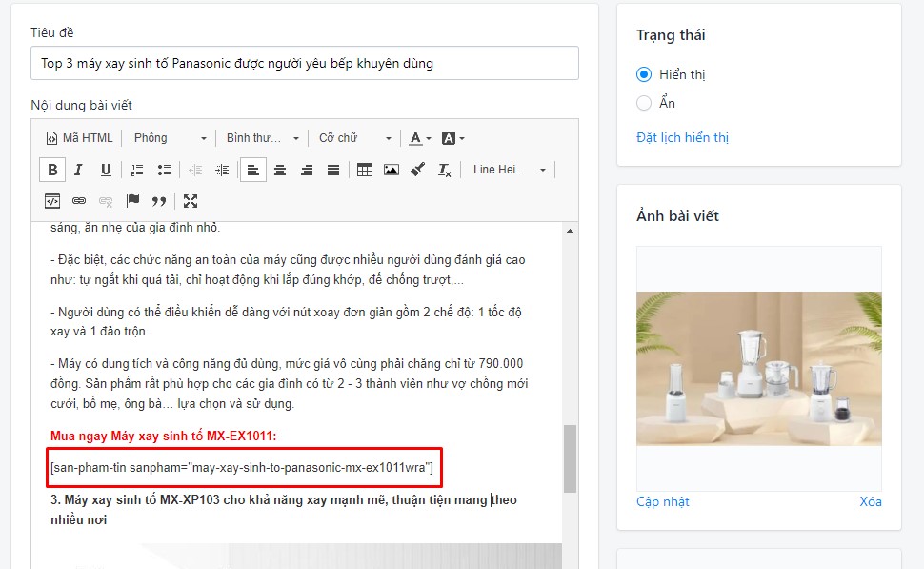The height and width of the screenshot is (569, 924).
Task: Insert an image into the article
Action: click(392, 170)
